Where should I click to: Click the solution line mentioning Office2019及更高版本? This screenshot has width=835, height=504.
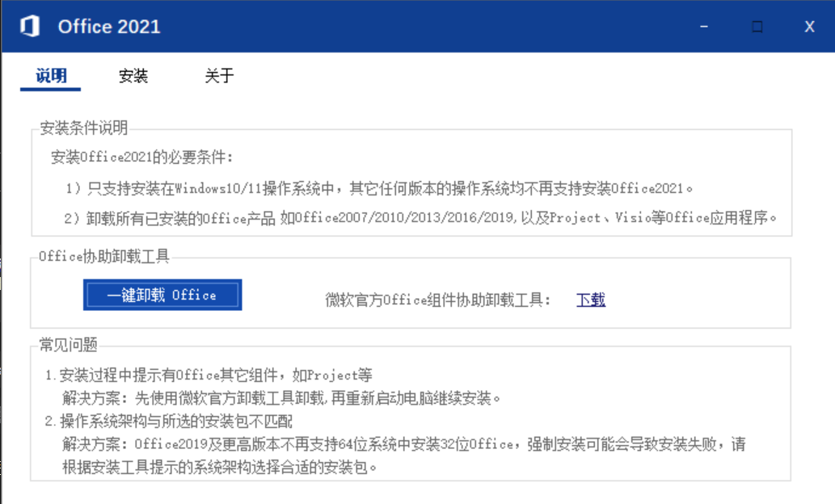point(403,444)
